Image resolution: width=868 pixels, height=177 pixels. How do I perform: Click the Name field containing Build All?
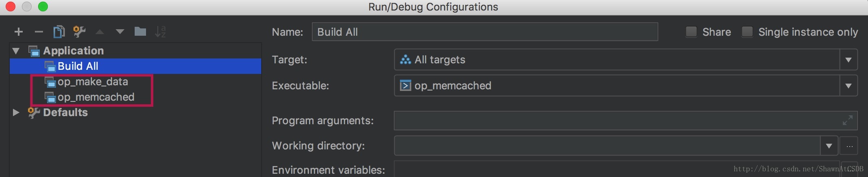(x=485, y=32)
